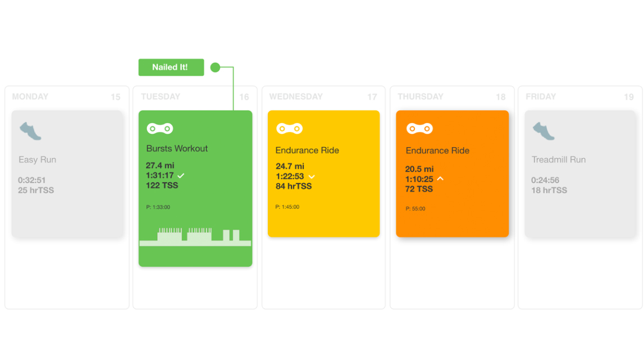Open the Endurance Ride title on Wednesday

coord(307,150)
